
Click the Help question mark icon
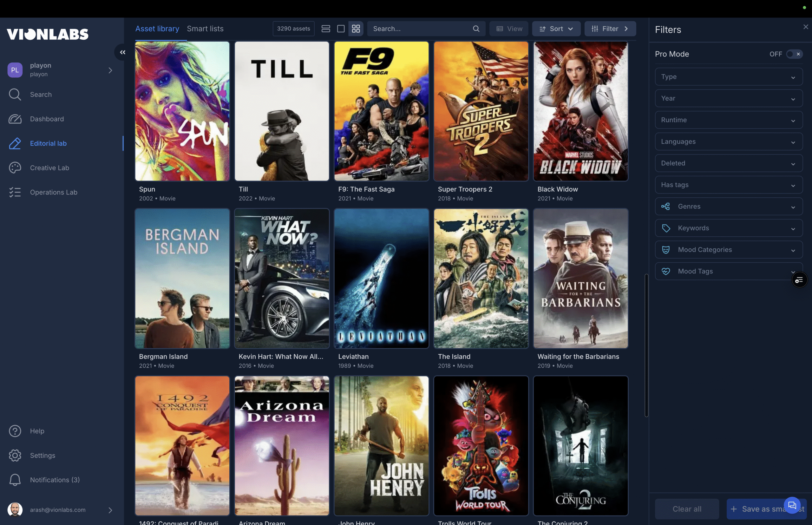pos(15,431)
